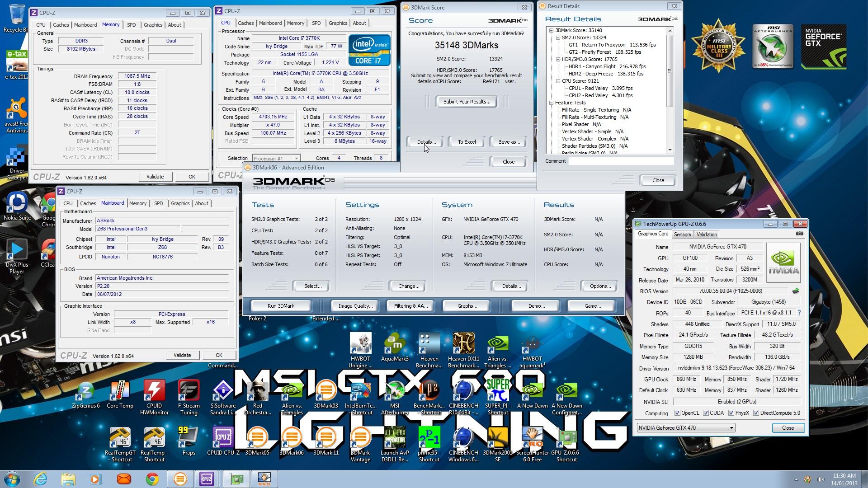Click the Bus Interface question mark in GPU-Z
Viewport: 868px width, 488px height.
click(799, 313)
